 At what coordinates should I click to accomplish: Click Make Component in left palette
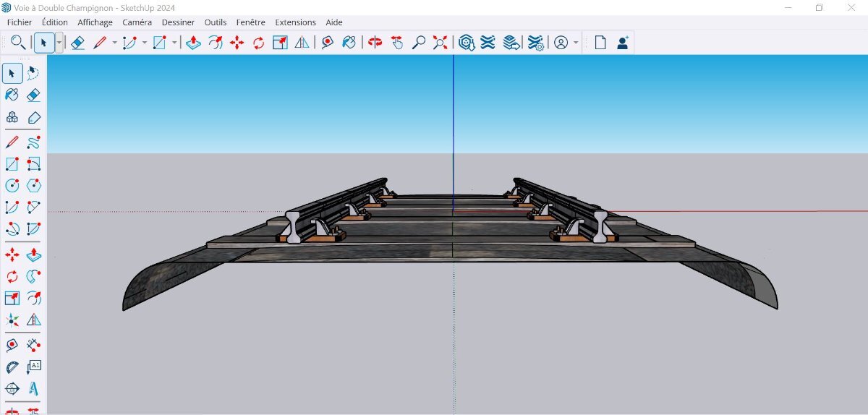(x=12, y=118)
